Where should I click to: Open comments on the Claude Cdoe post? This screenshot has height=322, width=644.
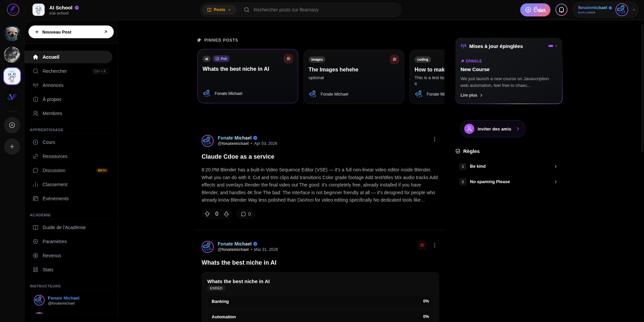246,214
